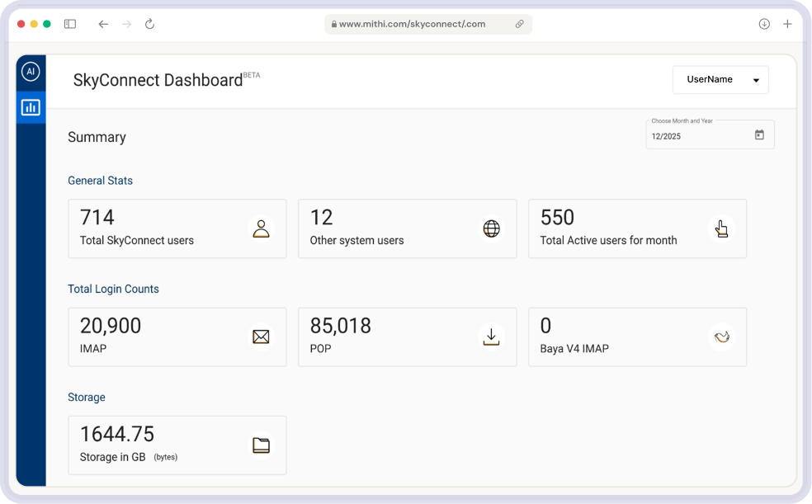The image size is (812, 504).
Task: Open a new tab with plus icon
Action: point(787,24)
